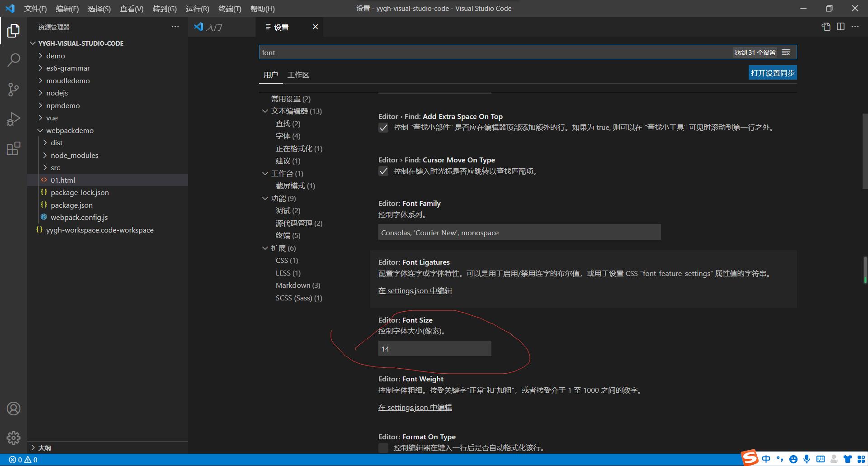Viewport: 868px width, 466px height.
Task: Open the Accounts icon in activity bar
Action: point(14,408)
